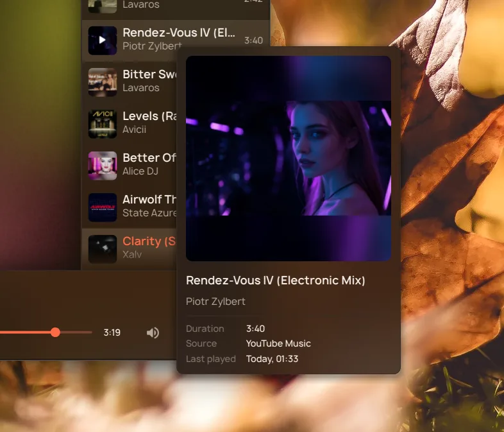The image size is (504, 432).
Task: Click the State Azure artist name
Action: click(x=149, y=213)
